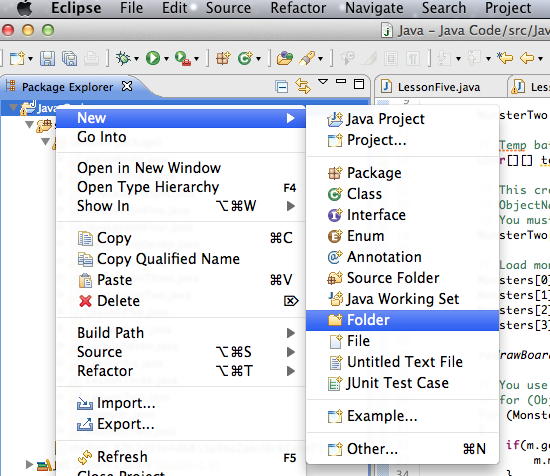Click the Open Type toolbar icon
The image size is (550, 476).
click(284, 58)
